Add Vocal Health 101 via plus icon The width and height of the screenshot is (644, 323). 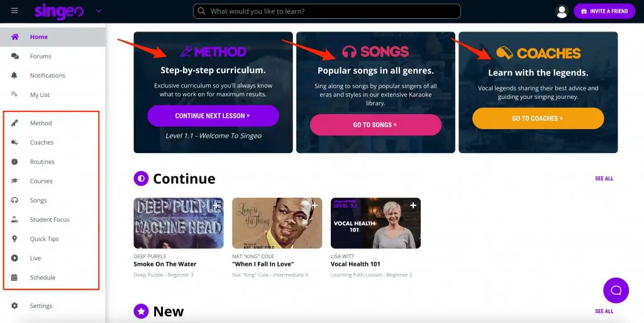pos(413,205)
